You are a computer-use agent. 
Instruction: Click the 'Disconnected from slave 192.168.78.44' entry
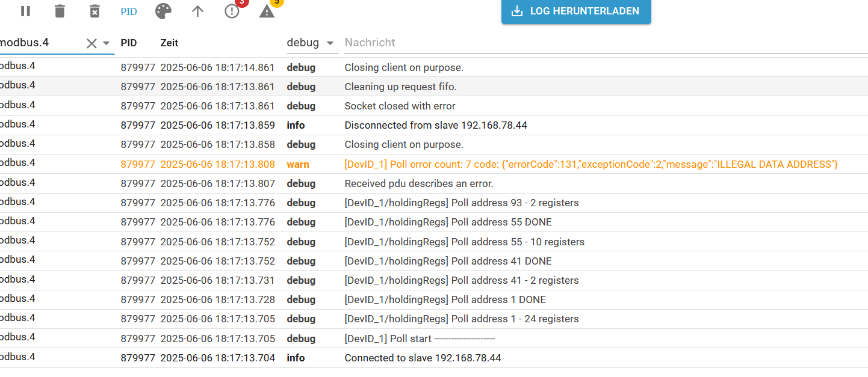tap(436, 126)
